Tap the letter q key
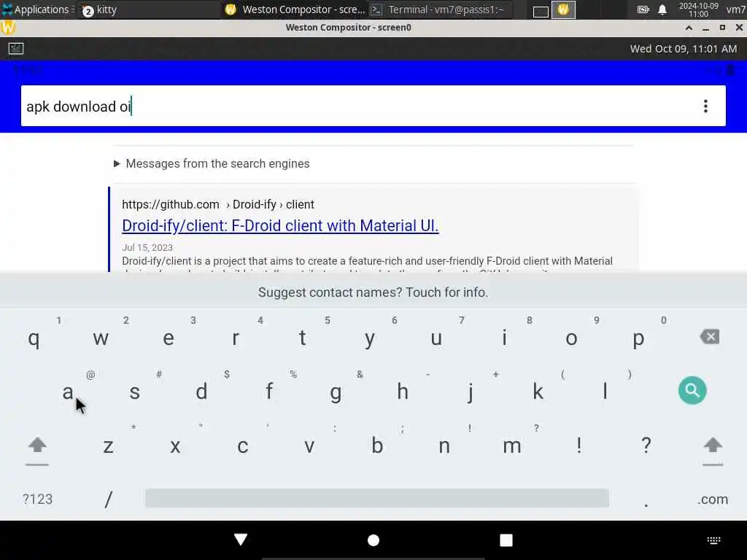The width and height of the screenshot is (747, 560). [34, 339]
